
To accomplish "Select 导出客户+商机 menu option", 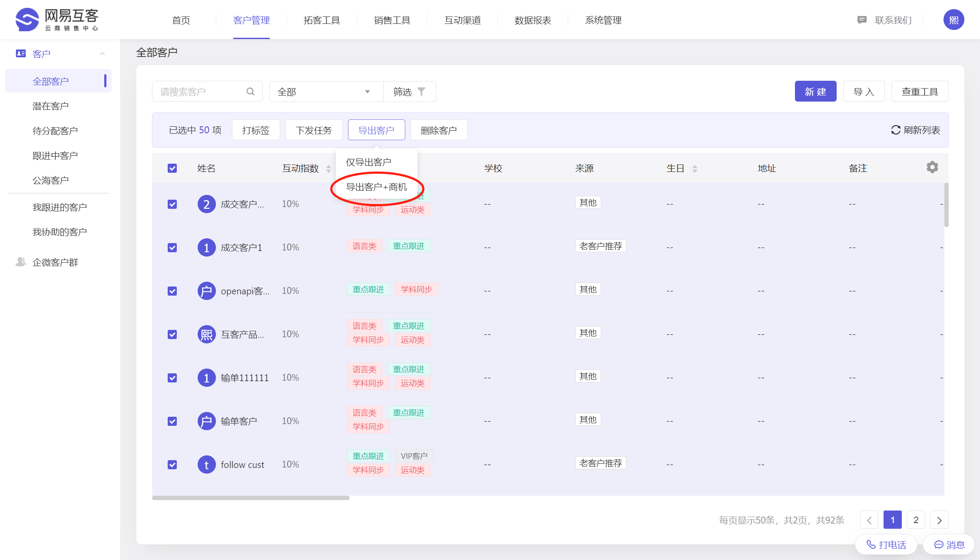I will [376, 187].
